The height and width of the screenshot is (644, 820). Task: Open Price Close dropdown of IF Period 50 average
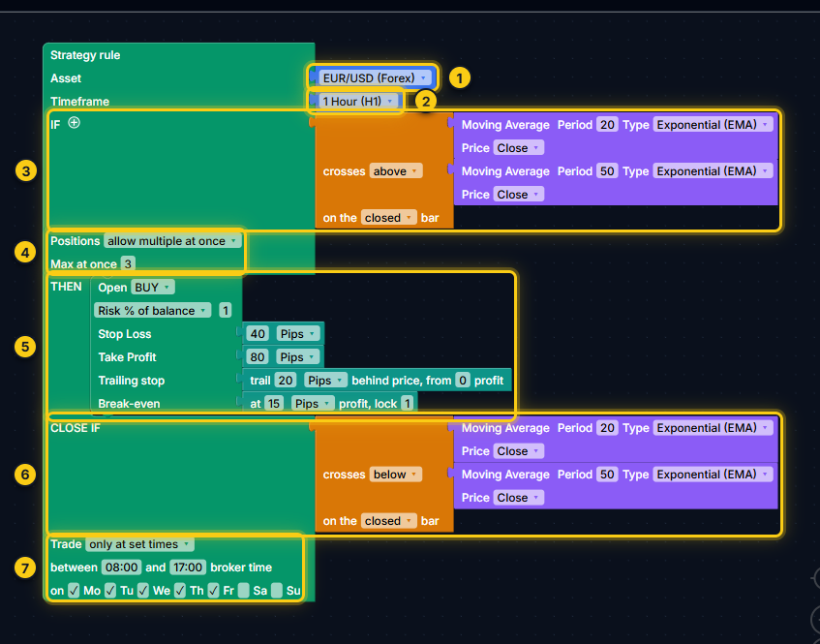click(x=518, y=195)
